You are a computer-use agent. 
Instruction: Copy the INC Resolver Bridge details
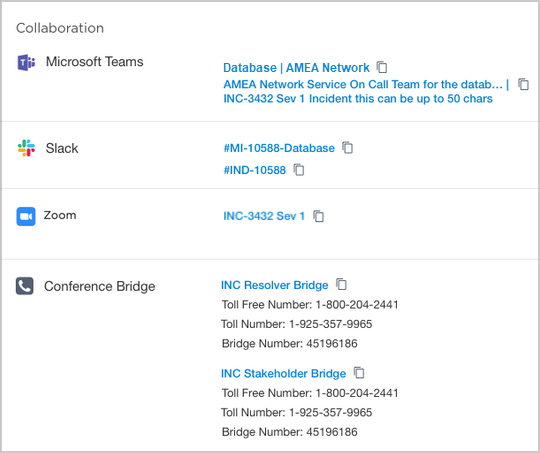341,284
